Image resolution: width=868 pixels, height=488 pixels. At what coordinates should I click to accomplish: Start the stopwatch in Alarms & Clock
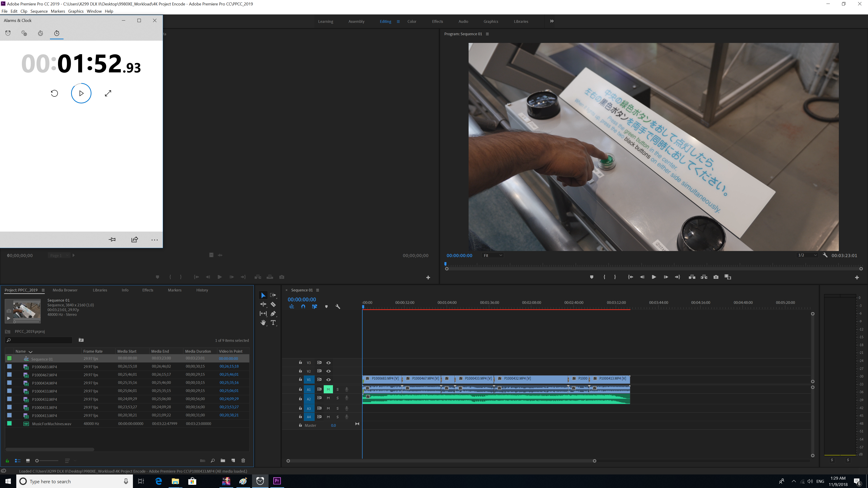coord(81,93)
